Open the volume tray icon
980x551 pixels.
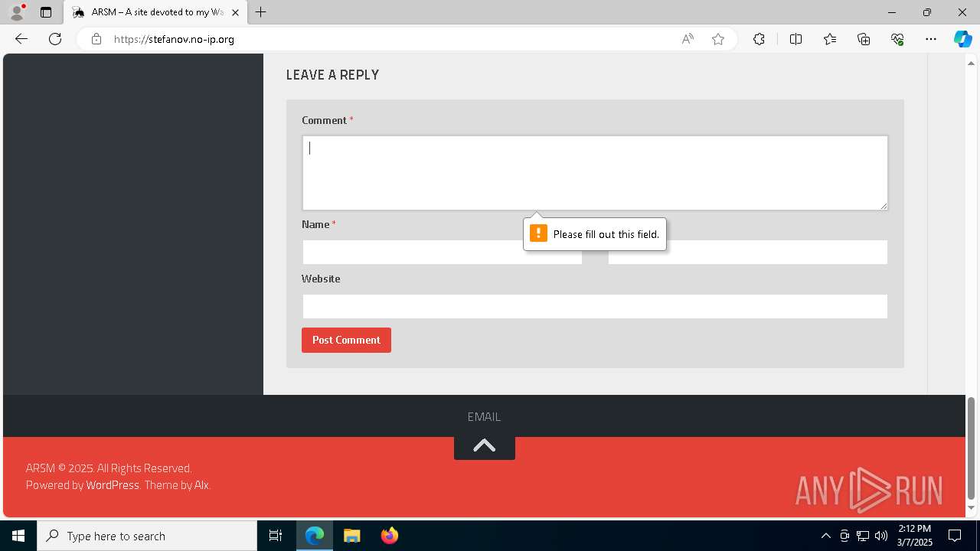881,536
